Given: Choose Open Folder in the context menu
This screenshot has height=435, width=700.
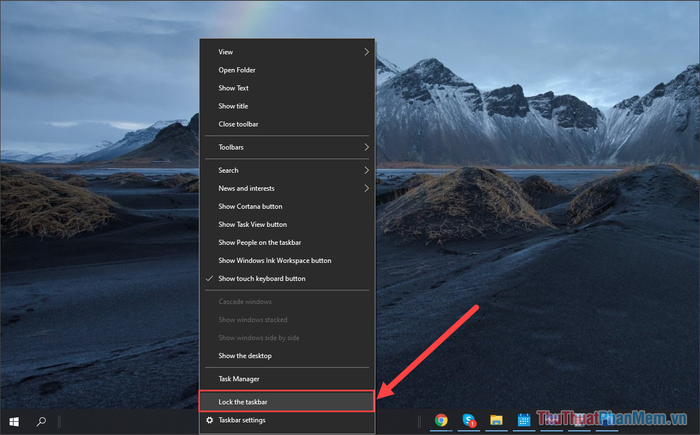Looking at the screenshot, I should point(287,70).
